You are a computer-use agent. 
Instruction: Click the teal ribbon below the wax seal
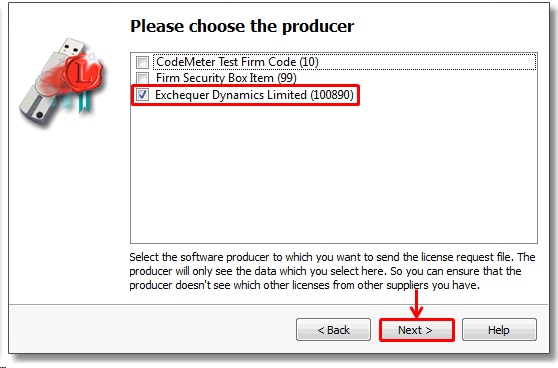click(x=84, y=101)
